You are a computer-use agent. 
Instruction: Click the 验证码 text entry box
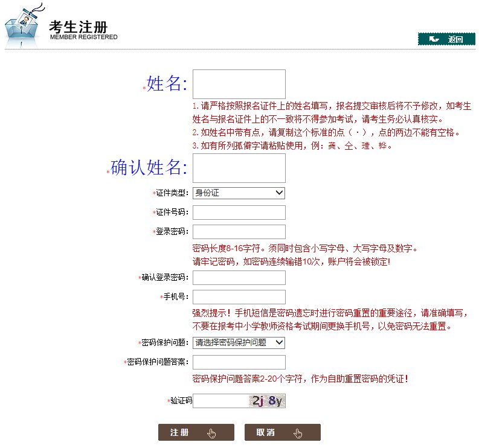coord(220,400)
